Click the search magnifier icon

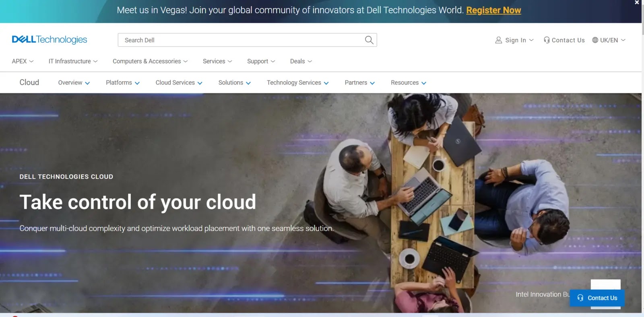click(x=369, y=40)
